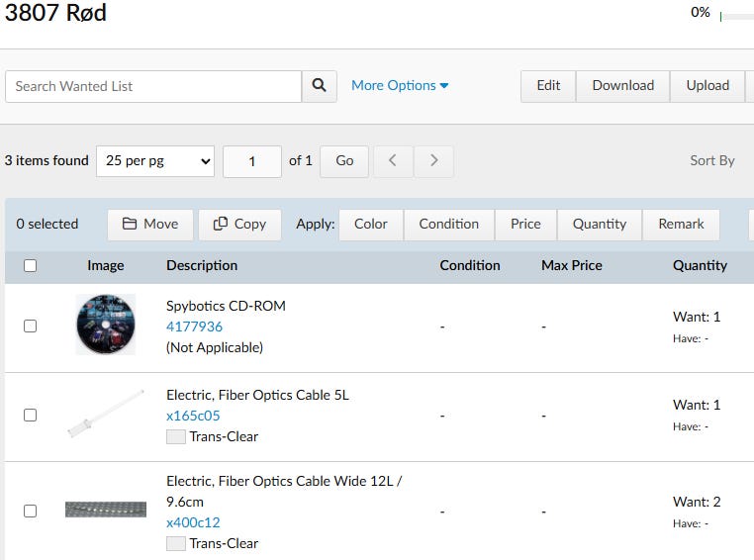The width and height of the screenshot is (754, 560).
Task: Check the Spybotics CD-ROM row checkbox
Action: [30, 326]
